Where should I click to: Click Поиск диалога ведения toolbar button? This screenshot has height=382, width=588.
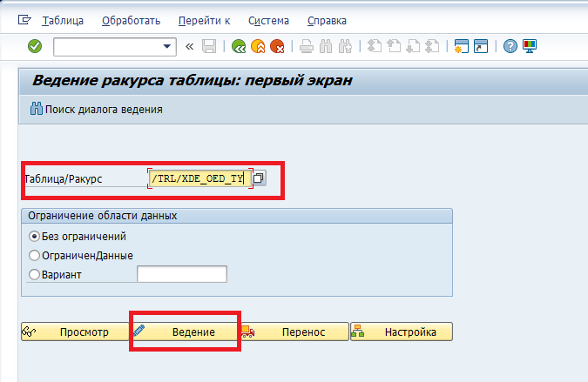[x=96, y=110]
